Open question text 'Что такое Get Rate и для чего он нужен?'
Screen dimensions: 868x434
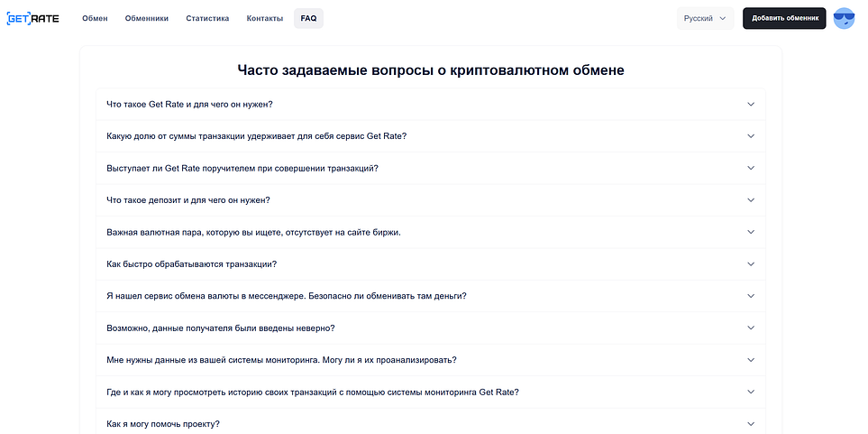click(189, 104)
